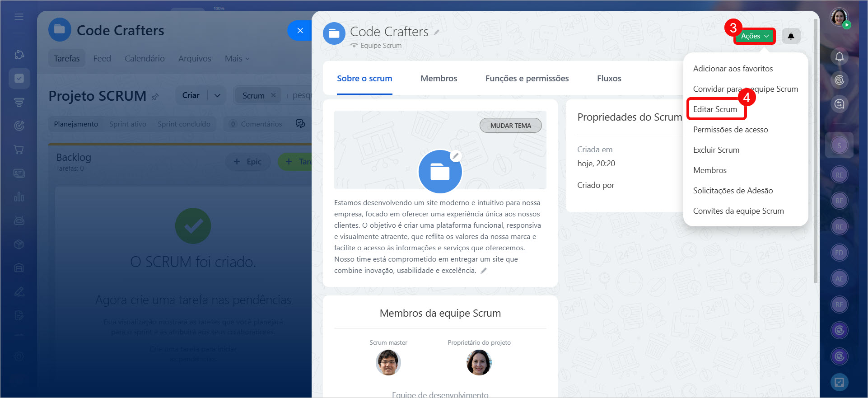Open the Arquivos tab

195,59
